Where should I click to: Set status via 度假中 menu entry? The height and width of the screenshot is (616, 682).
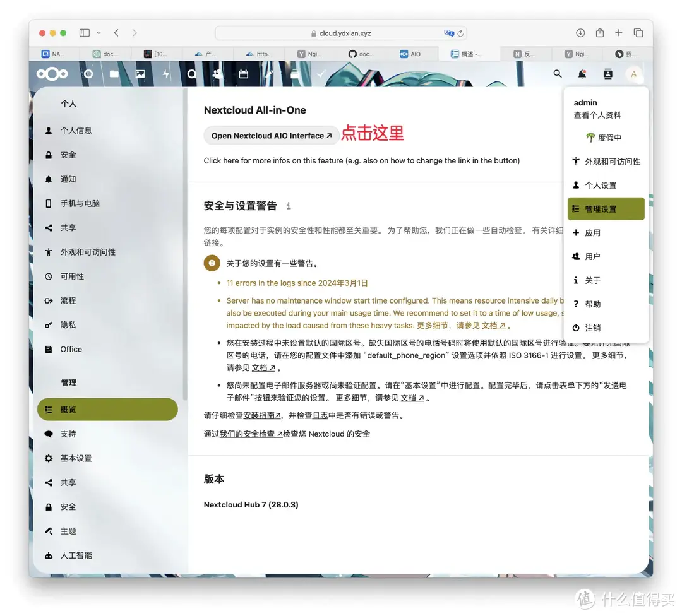coord(606,138)
